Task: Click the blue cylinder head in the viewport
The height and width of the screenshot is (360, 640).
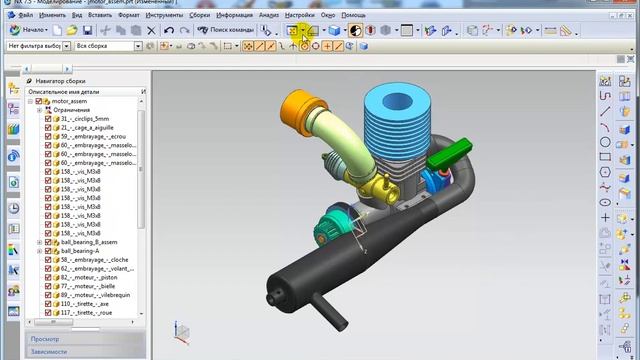Action: (x=397, y=122)
